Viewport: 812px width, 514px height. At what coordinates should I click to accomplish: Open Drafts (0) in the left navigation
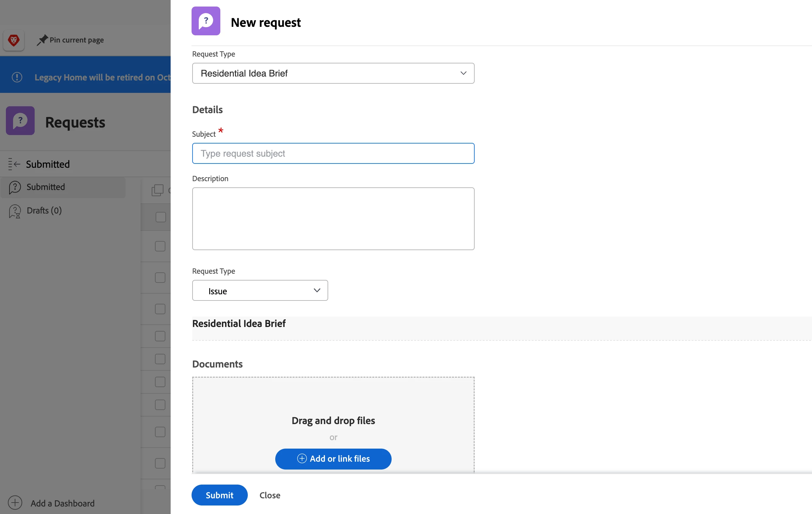[44, 211]
